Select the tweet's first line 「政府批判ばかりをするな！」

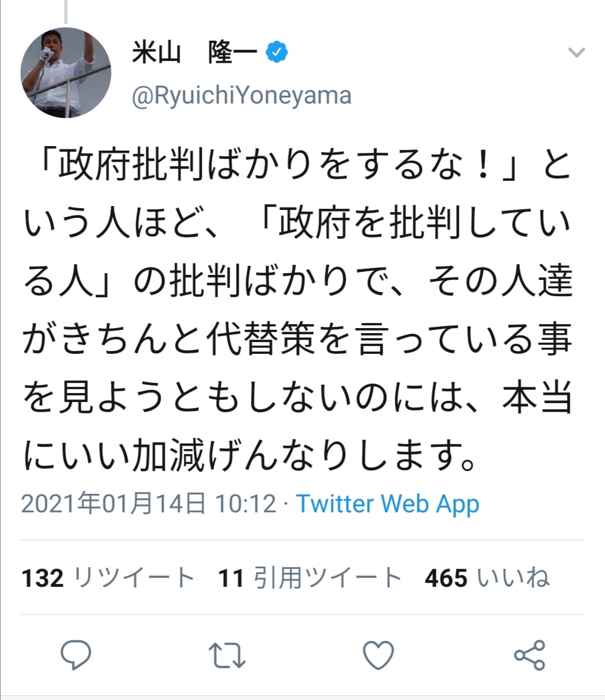click(279, 165)
